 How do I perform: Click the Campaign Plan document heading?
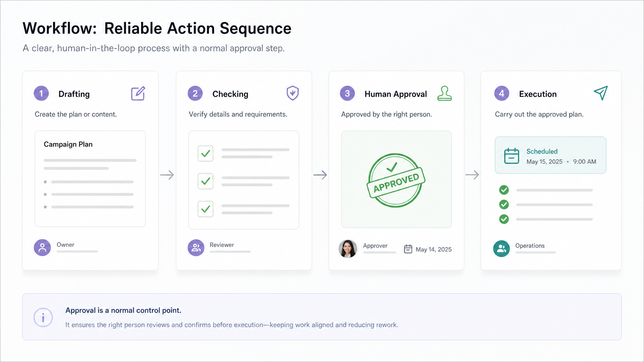pyautogui.click(x=68, y=144)
